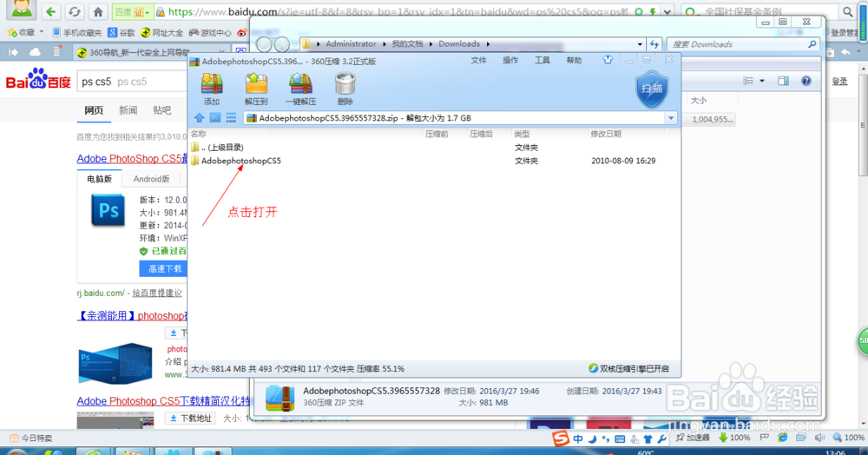Open the 文件 menu in 360压缩
The width and height of the screenshot is (868, 455).
click(x=479, y=60)
